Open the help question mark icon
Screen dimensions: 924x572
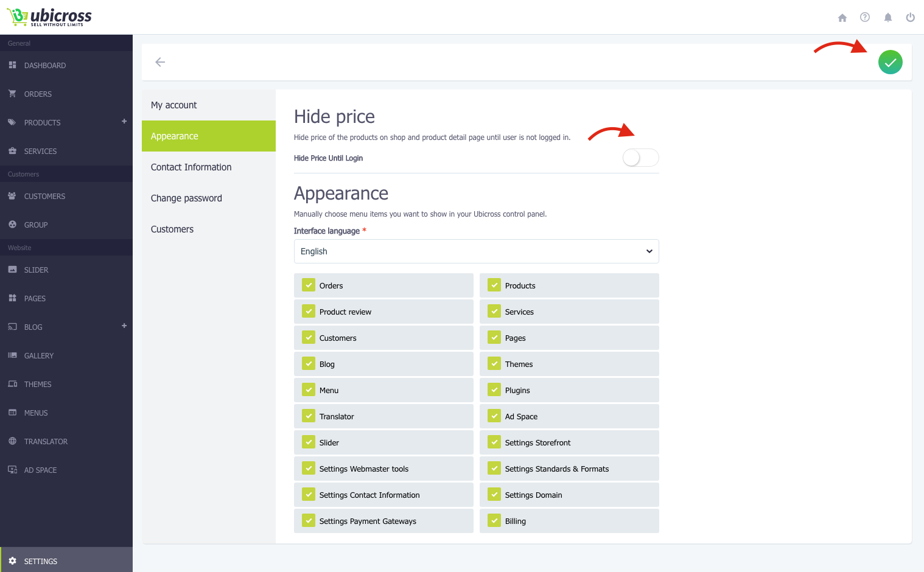point(865,17)
